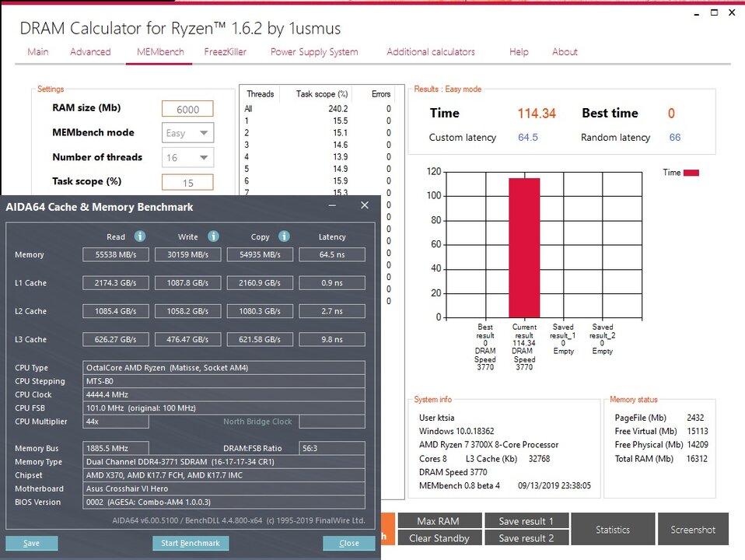
Task: Click the red Current result bar
Action: (x=525, y=247)
